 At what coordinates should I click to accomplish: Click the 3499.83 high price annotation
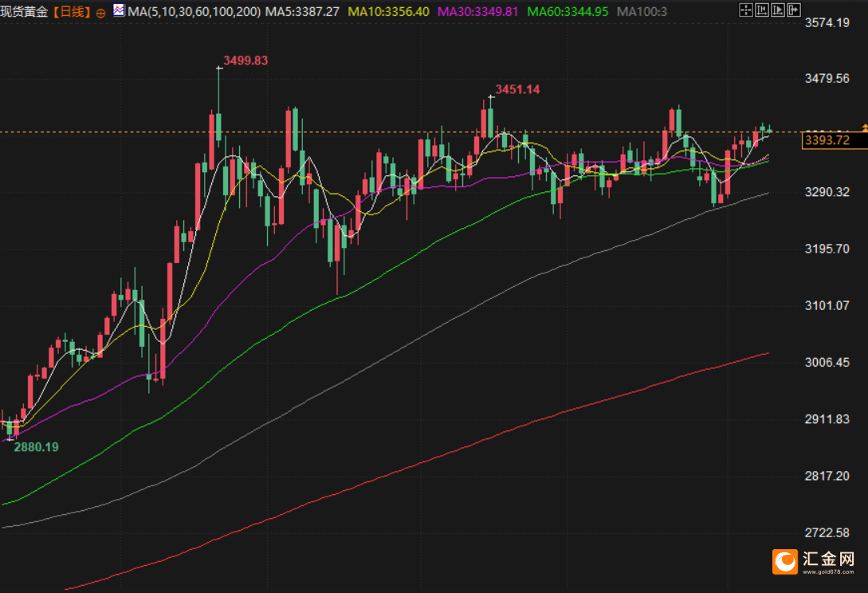click(245, 61)
